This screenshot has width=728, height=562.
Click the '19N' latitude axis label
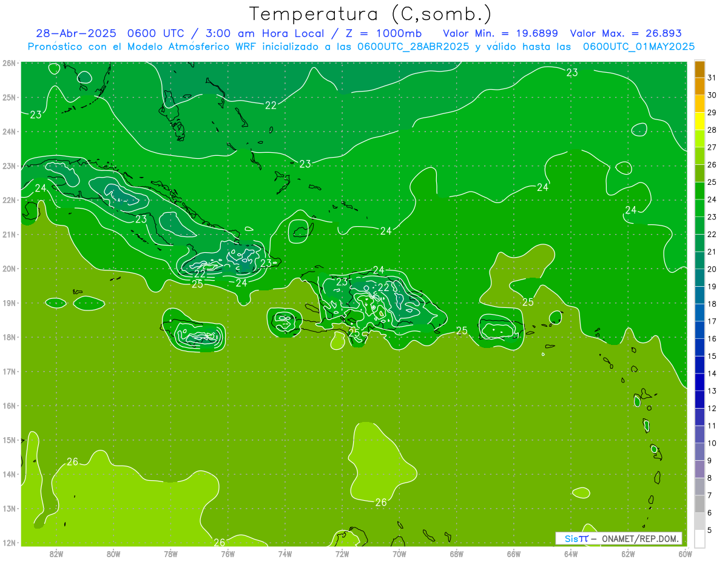pos(9,303)
